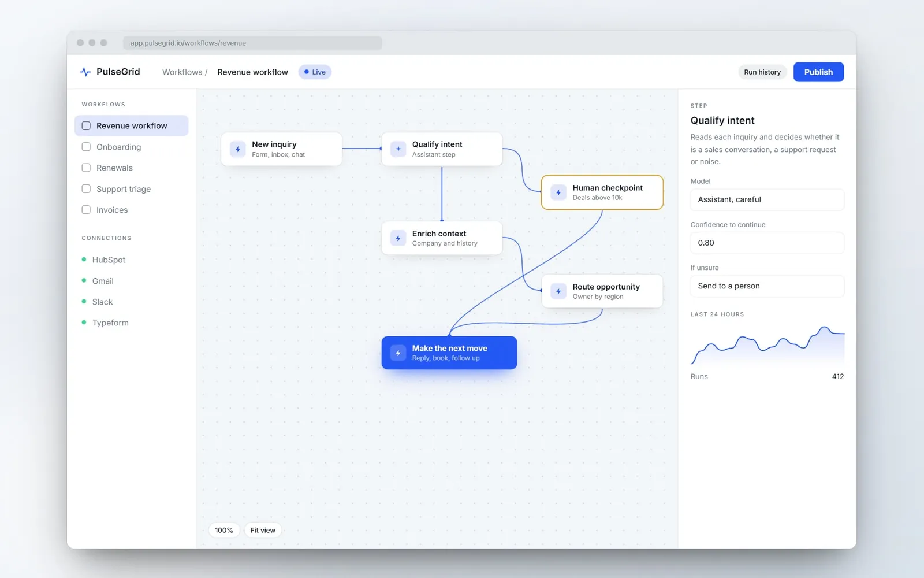This screenshot has width=924, height=578.
Task: Click the green status dot beside HubSpot
Action: point(84,260)
